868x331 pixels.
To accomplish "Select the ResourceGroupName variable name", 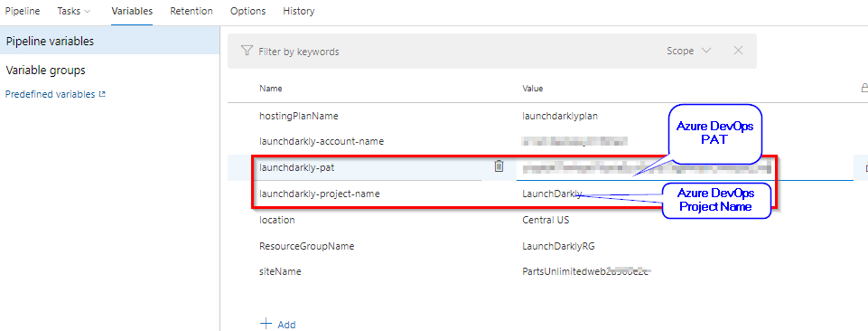I will pos(307,246).
